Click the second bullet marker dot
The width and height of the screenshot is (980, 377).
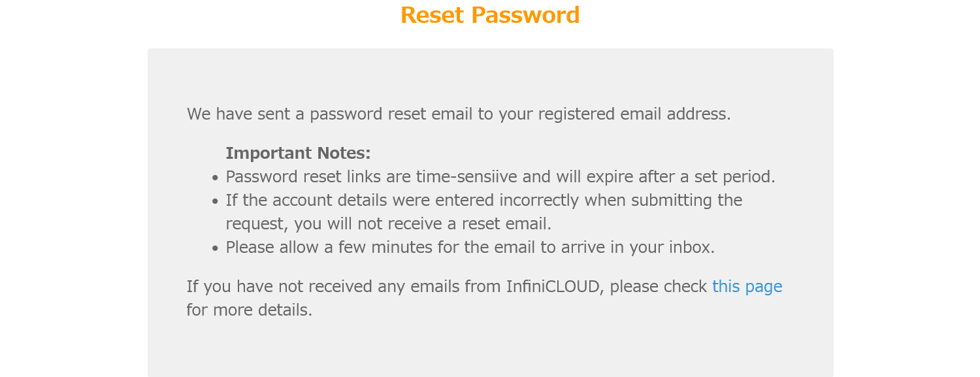(214, 201)
